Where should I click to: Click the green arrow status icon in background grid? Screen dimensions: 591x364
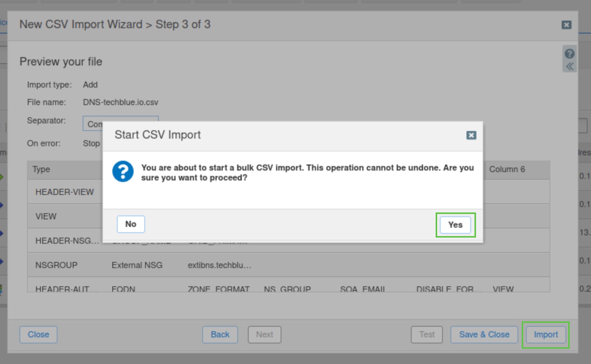pyautogui.click(x=2, y=176)
